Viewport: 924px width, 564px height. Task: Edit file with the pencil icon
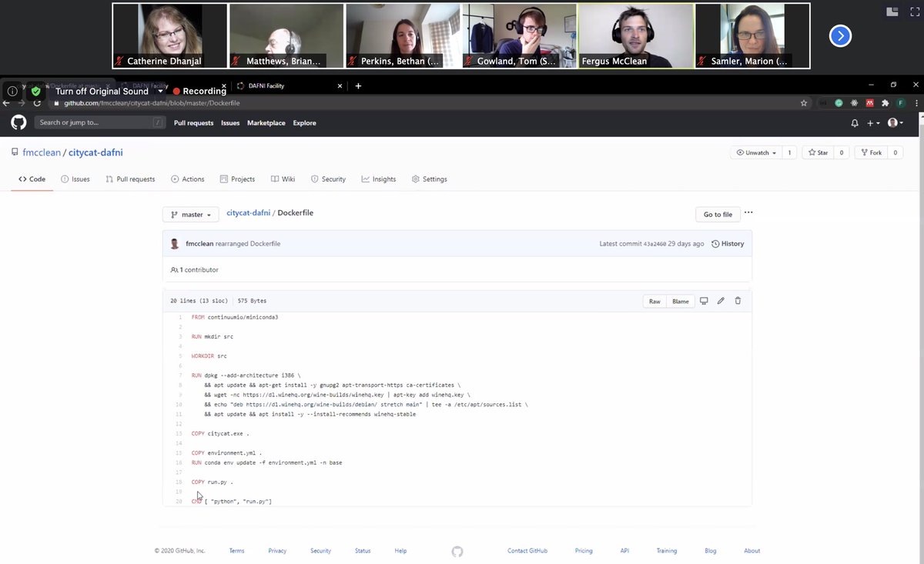721,301
